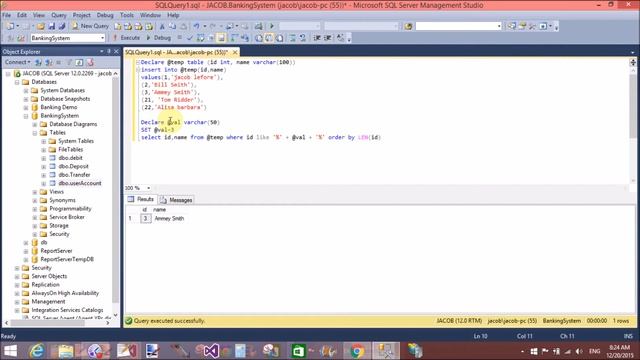Close the SQLQuery1.sql tab

[235, 52]
